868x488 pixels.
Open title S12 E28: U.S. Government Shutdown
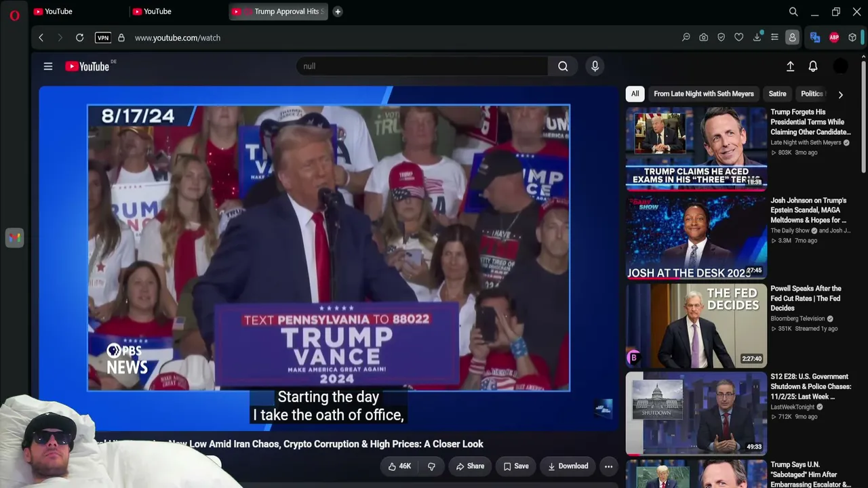click(810, 386)
